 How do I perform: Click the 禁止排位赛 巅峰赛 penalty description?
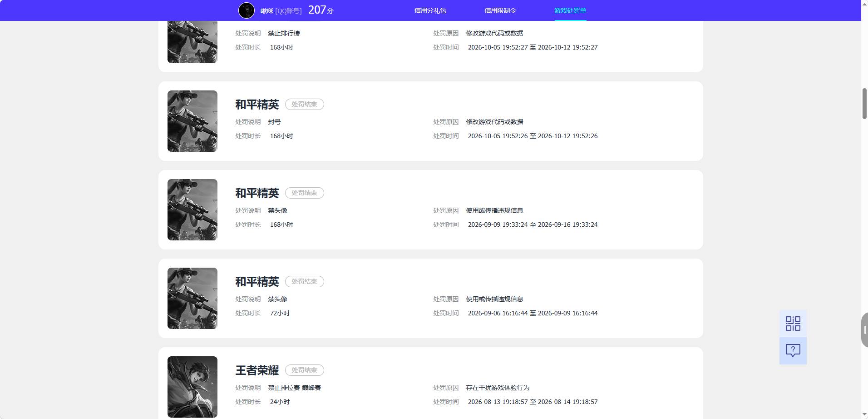click(x=294, y=388)
